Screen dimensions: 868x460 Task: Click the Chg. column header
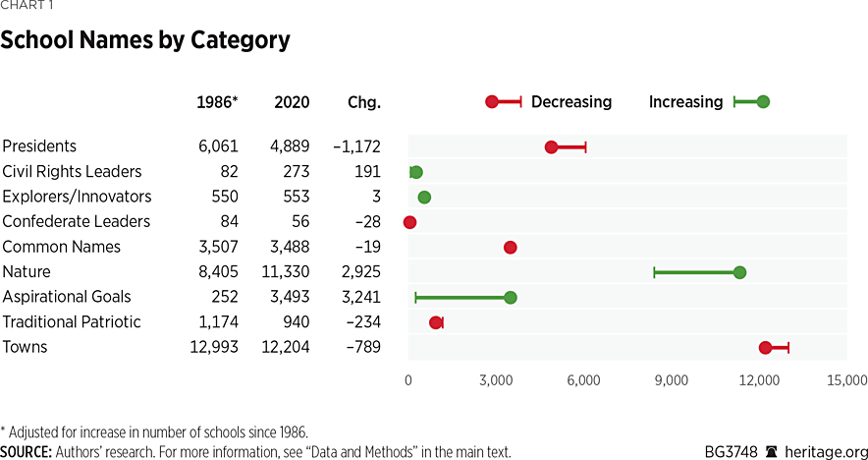click(x=363, y=102)
